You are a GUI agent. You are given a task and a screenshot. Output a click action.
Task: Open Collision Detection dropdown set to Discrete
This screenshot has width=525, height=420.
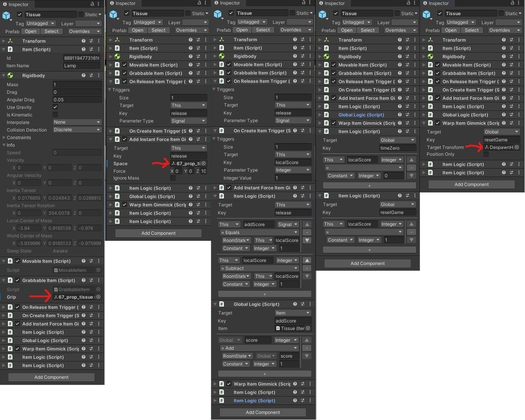(x=77, y=130)
